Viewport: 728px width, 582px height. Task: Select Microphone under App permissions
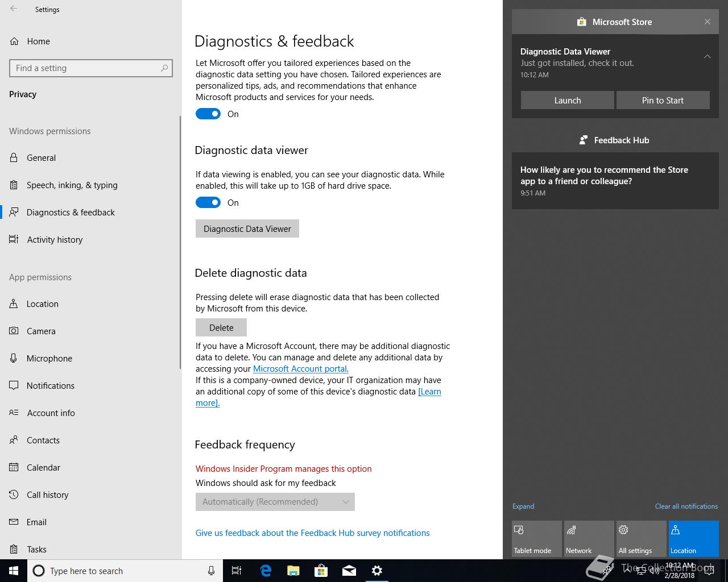[x=91, y=358]
